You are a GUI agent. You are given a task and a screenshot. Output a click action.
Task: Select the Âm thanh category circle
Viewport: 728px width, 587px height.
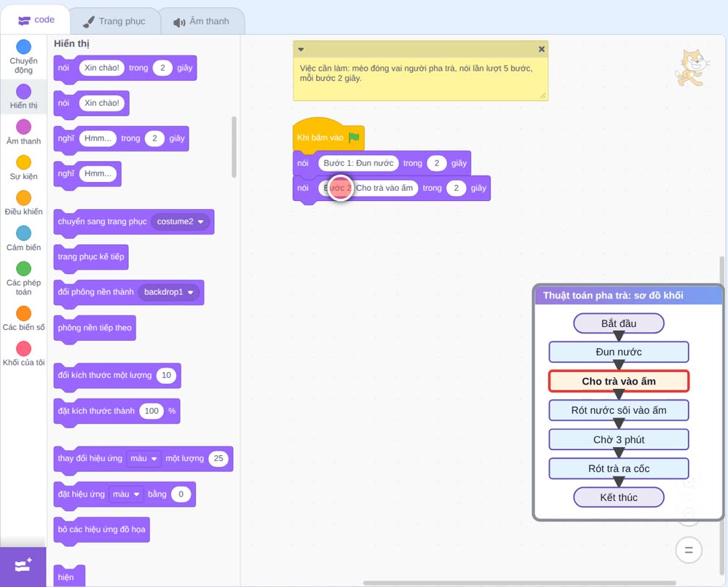click(x=24, y=127)
